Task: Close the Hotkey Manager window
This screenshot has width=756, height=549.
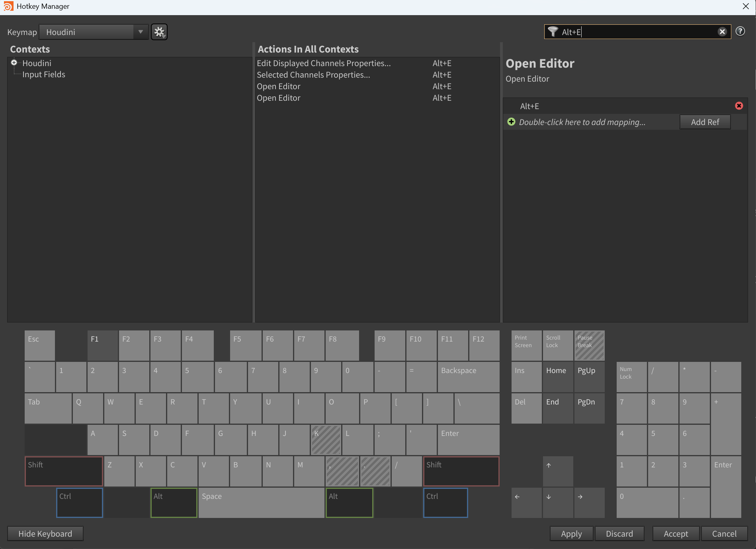Action: 746,6
